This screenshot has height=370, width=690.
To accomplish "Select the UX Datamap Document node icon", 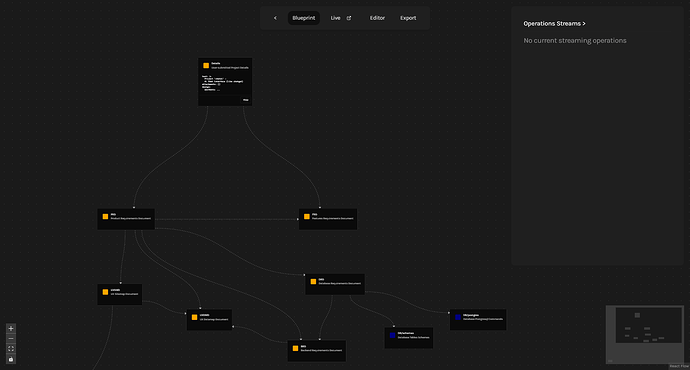I will pos(195,317).
